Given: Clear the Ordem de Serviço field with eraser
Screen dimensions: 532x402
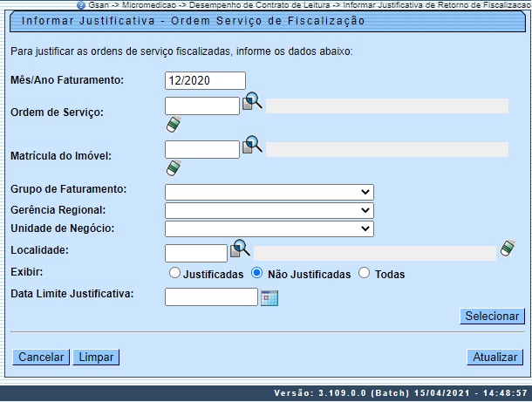Looking at the screenshot, I should [173, 126].
